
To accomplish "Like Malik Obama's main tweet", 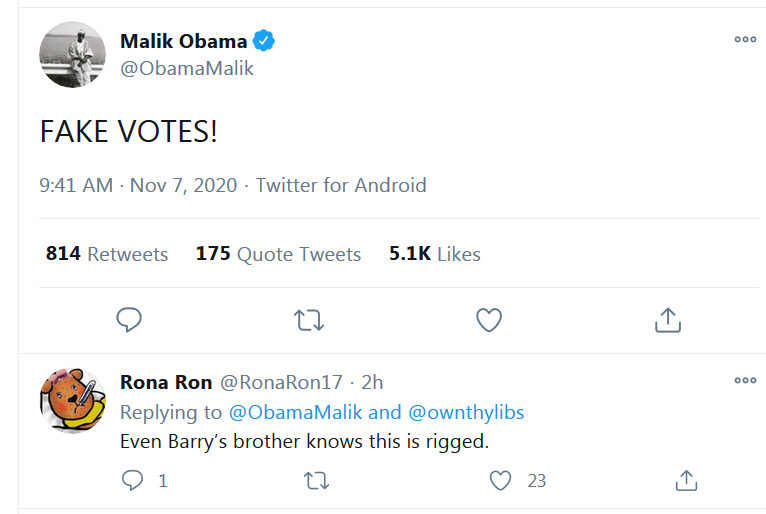I will (x=489, y=320).
